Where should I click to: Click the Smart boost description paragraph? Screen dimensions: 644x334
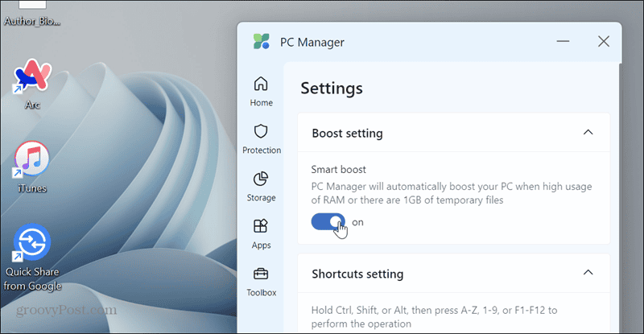pos(452,193)
